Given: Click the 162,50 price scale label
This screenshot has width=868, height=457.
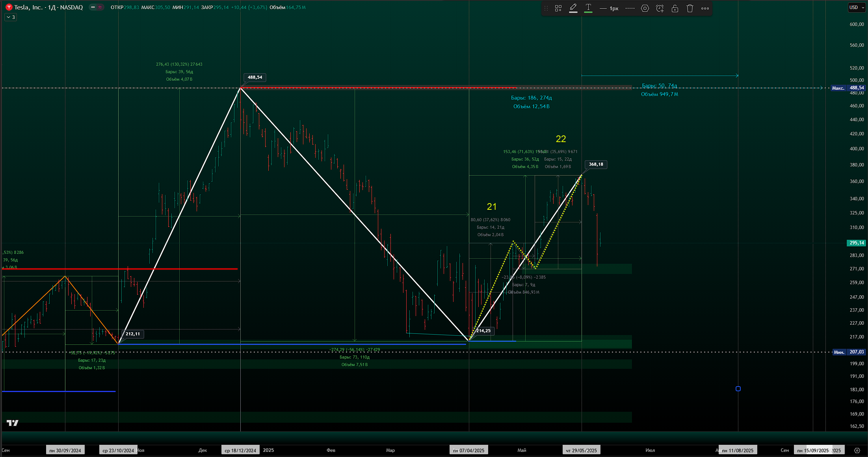Looking at the screenshot, I should click(x=857, y=426).
